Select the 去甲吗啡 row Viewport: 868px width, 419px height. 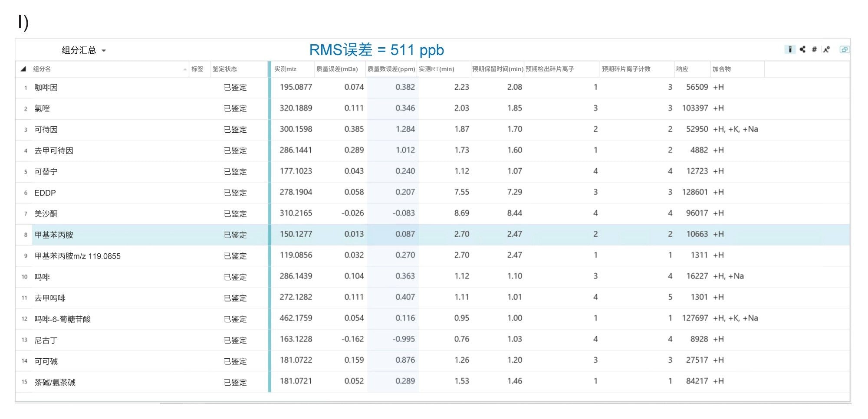pyautogui.click(x=433, y=298)
